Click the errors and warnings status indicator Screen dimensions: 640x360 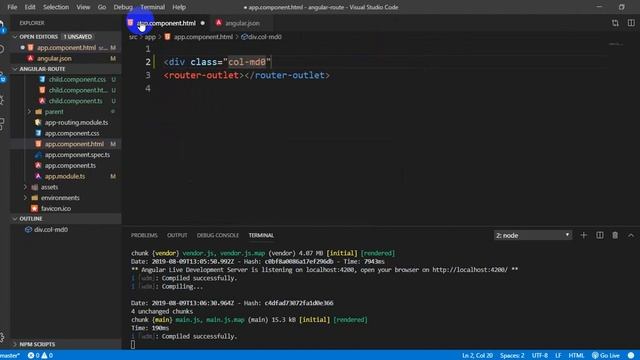[x=40, y=356]
